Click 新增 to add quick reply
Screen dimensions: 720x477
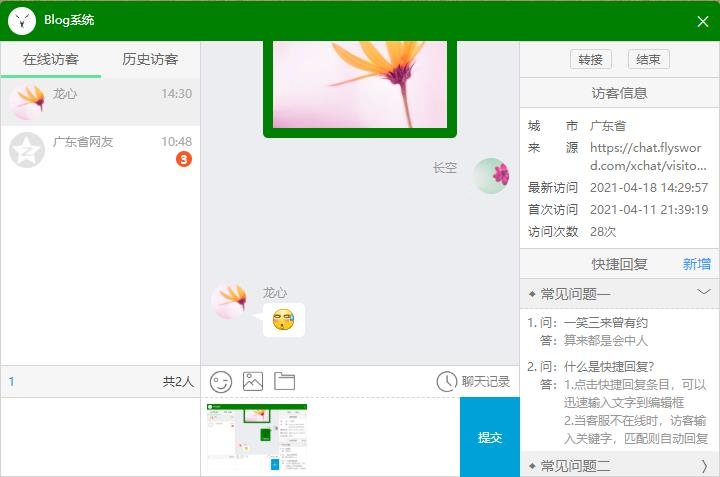pos(696,264)
